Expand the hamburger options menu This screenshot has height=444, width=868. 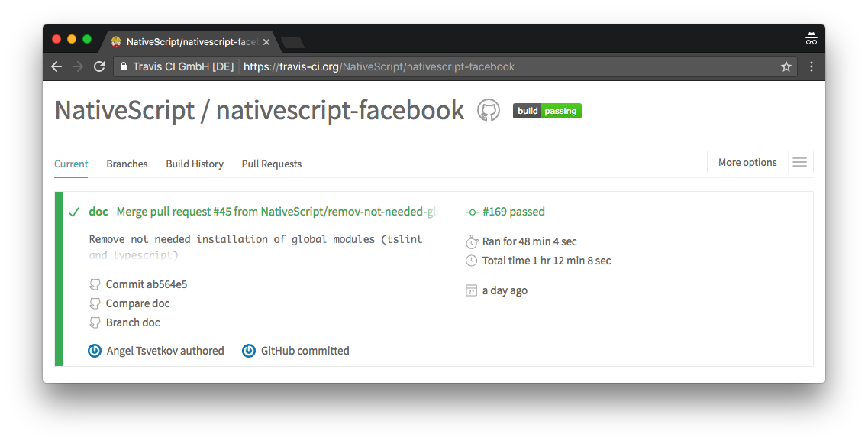point(799,162)
